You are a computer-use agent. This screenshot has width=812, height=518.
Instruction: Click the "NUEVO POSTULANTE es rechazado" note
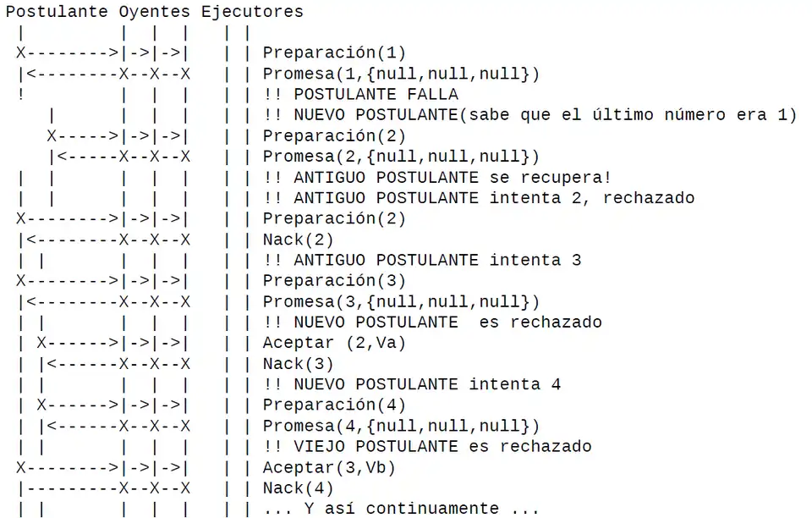click(x=432, y=322)
